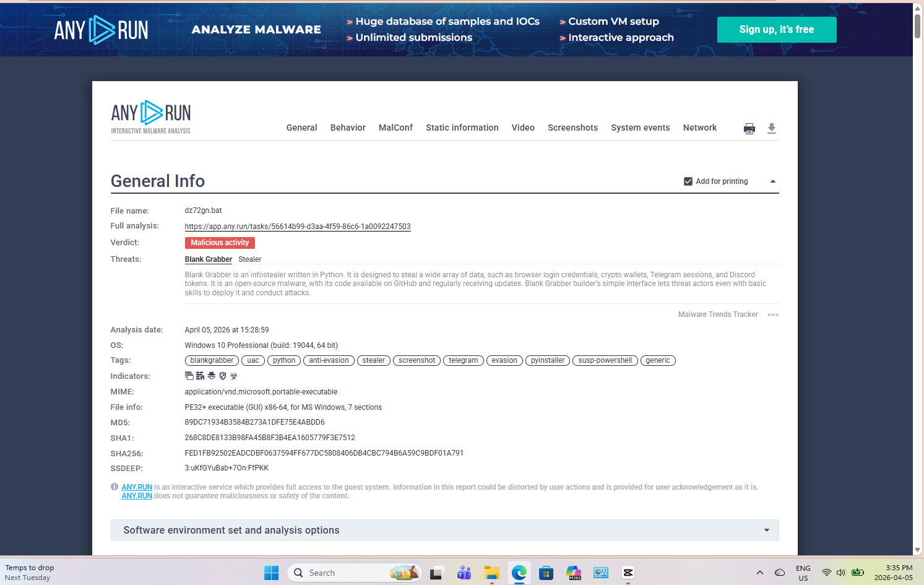The image size is (924, 585).
Task: Click the Wi-Fi network tray icon
Action: 827,573
